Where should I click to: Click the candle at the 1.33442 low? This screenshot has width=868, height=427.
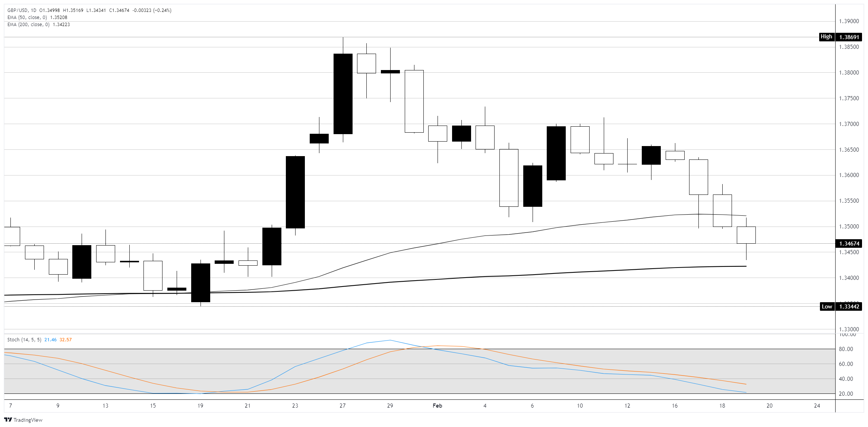201,283
